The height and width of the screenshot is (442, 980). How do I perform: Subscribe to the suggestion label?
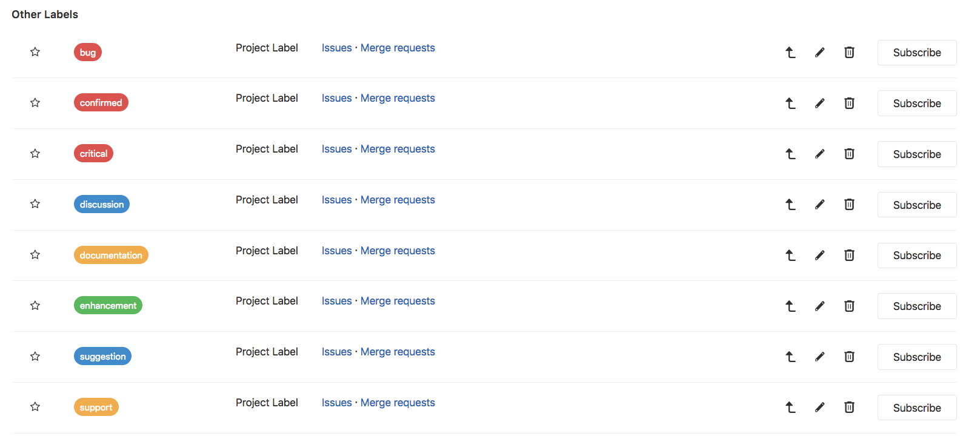(917, 357)
